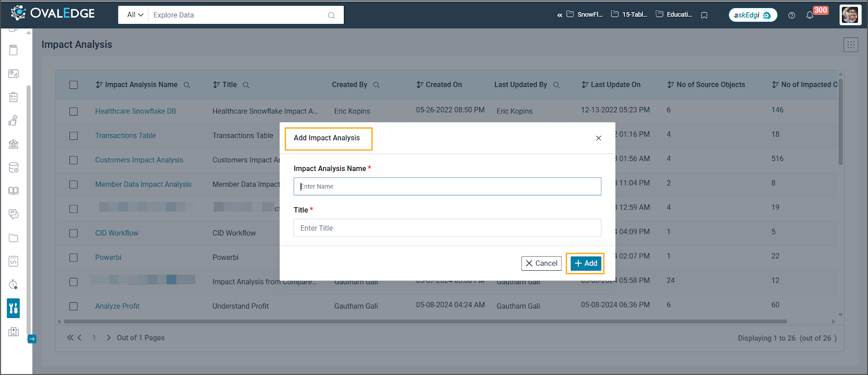Open the help question mark icon
868x375 pixels.
792,15
